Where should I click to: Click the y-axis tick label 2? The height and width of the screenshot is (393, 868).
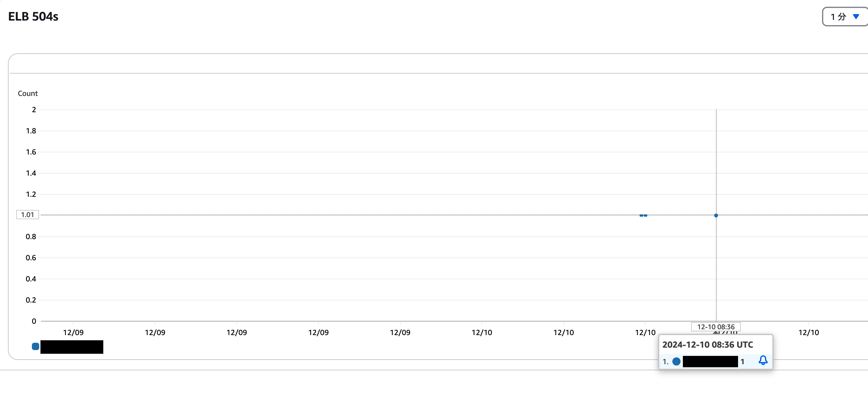coord(34,109)
